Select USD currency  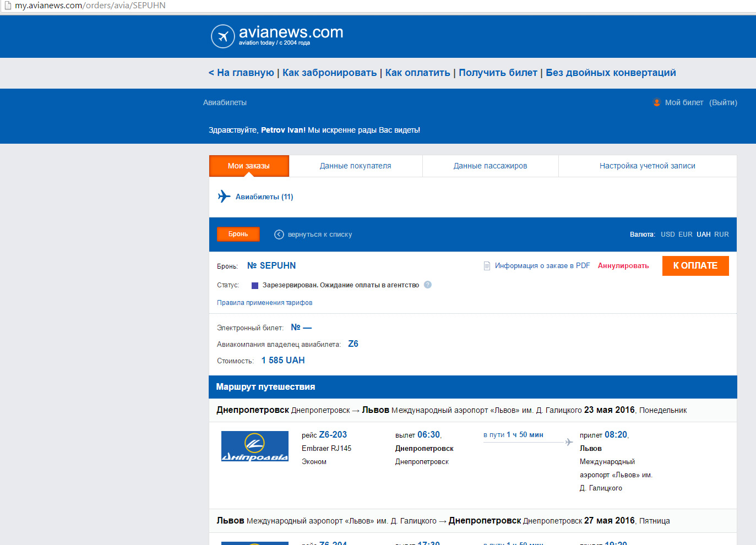click(668, 235)
